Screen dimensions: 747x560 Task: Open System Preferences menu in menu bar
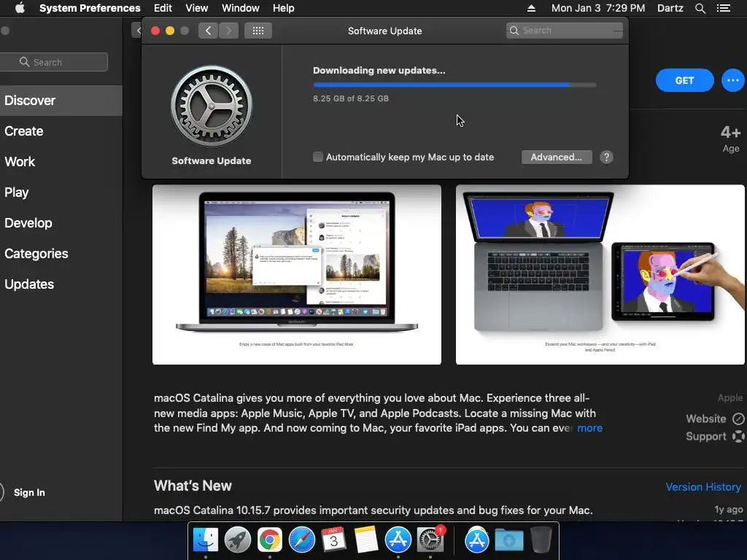coord(90,8)
